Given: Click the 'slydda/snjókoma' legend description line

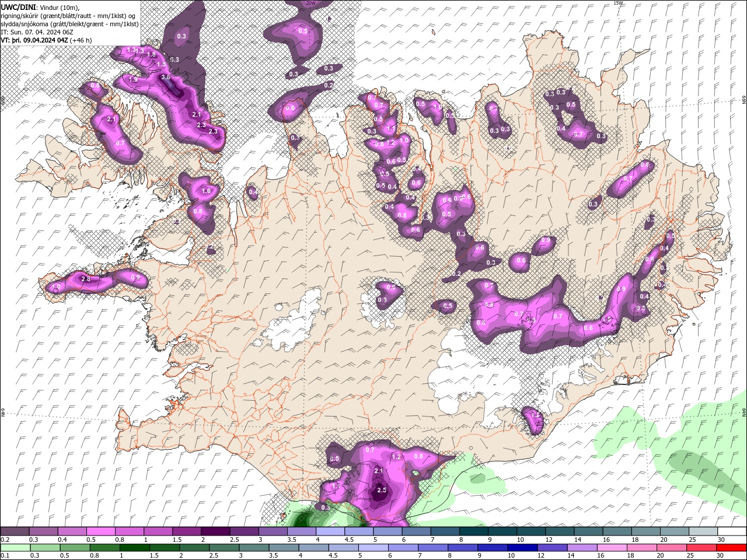Looking at the screenshot, I should [69, 24].
